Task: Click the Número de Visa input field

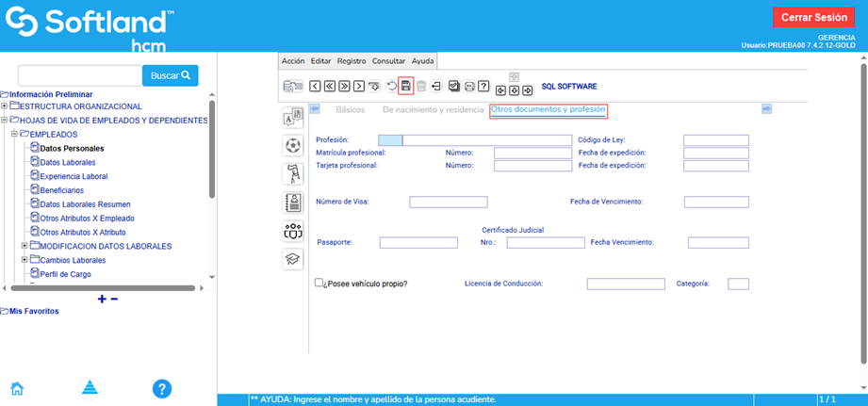Action: [x=448, y=202]
